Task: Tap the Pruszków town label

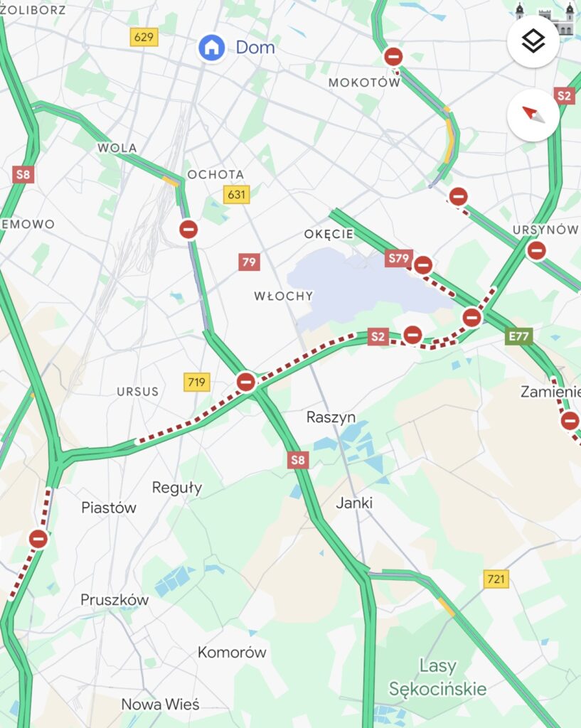Action: [114, 599]
